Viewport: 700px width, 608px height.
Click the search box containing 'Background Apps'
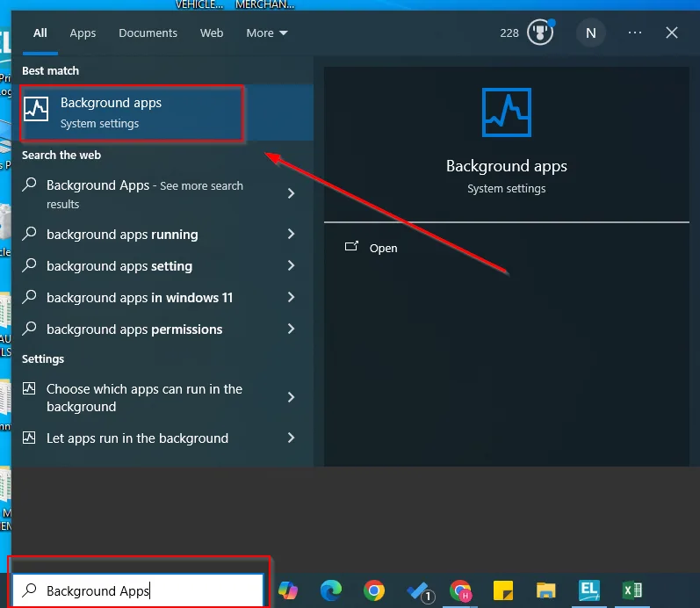tap(141, 590)
